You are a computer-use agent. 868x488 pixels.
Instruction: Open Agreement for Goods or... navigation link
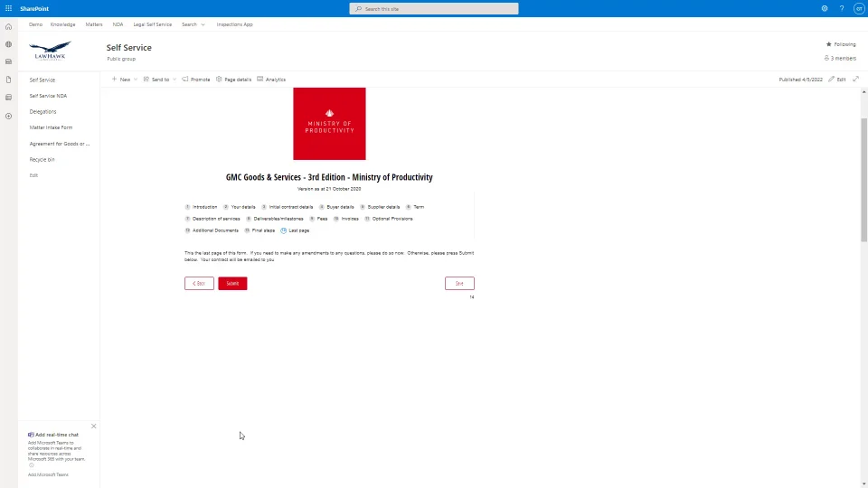[60, 144]
